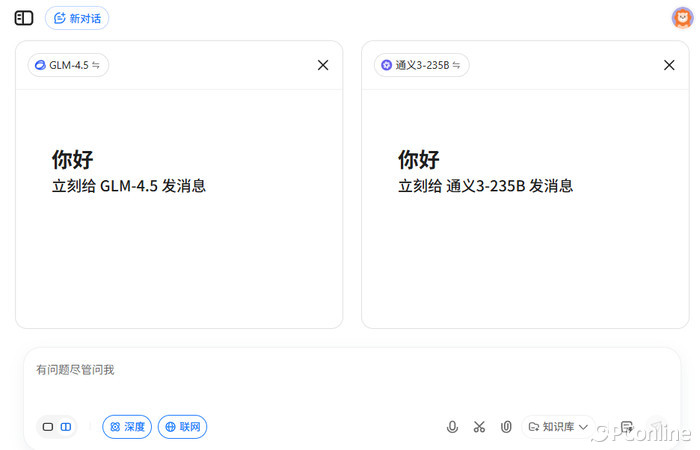Activate microphone voice input
The height and width of the screenshot is (450, 700).
point(452,427)
